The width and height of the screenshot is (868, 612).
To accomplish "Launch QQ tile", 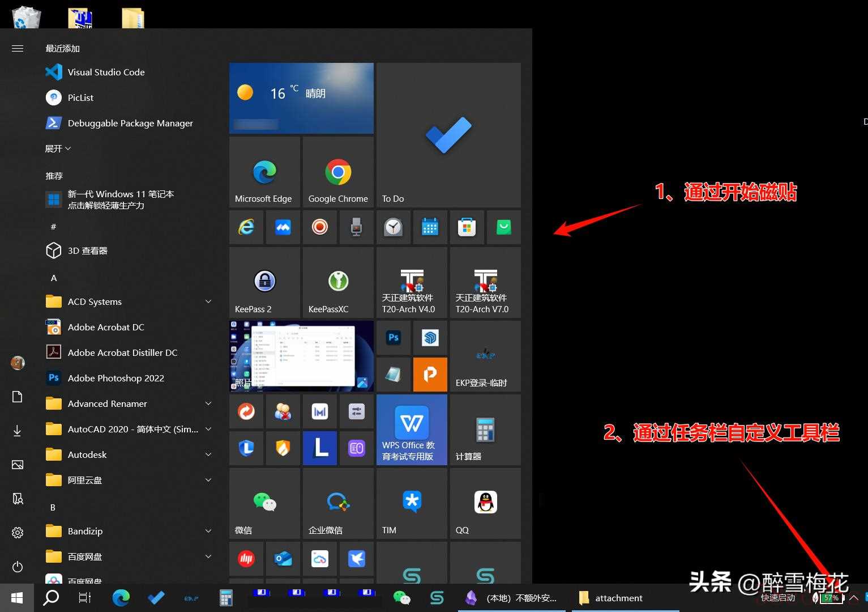I will (485, 503).
